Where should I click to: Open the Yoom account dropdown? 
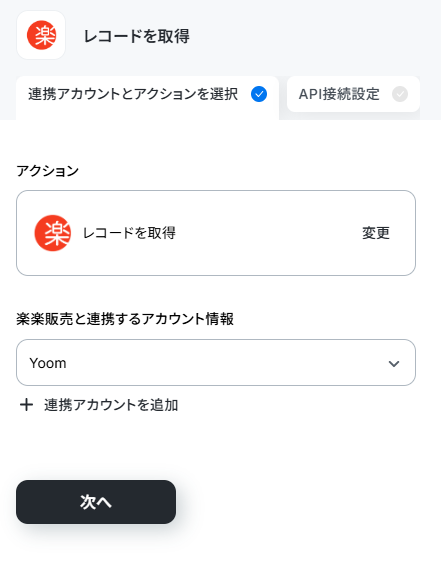(216, 363)
